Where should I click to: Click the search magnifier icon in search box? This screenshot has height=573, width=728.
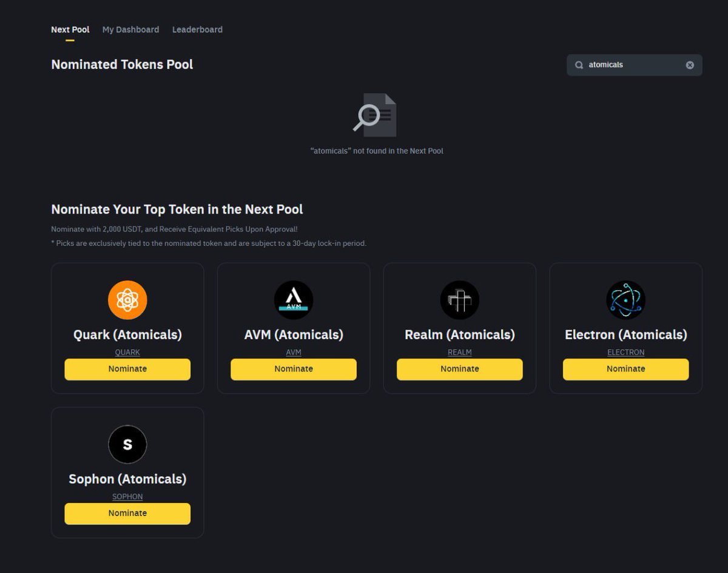(579, 65)
